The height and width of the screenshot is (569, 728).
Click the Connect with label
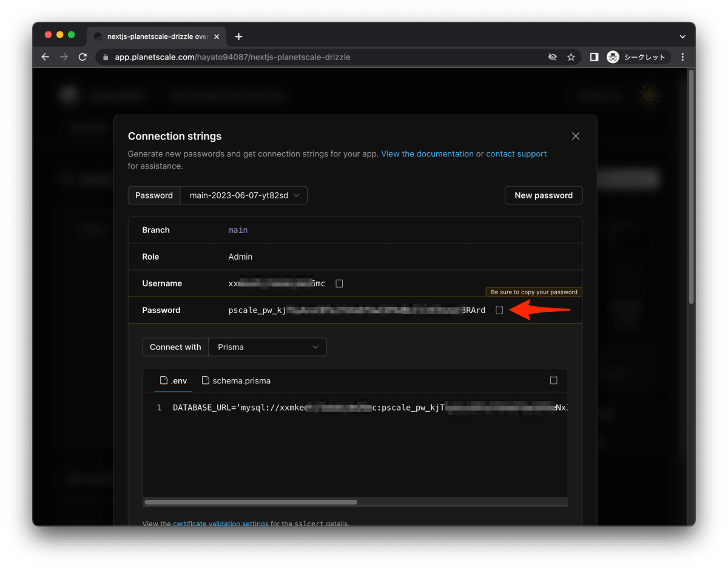pos(175,347)
